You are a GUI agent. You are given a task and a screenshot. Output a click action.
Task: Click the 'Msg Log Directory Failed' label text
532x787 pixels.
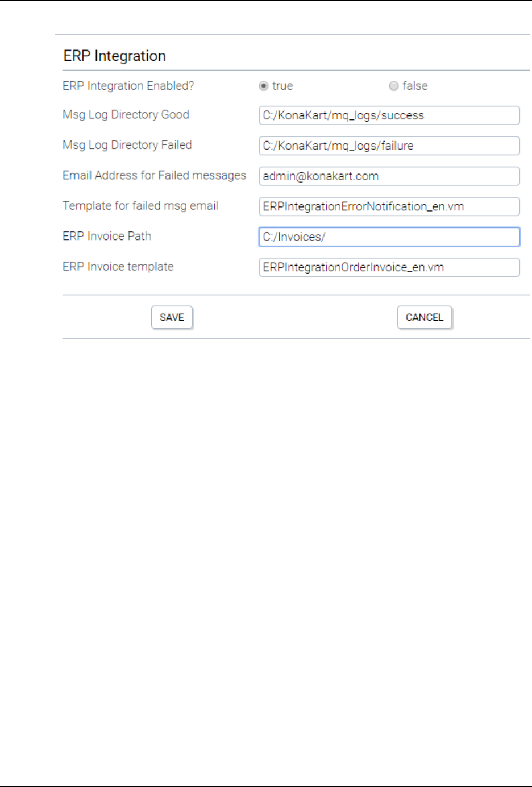tap(127, 145)
